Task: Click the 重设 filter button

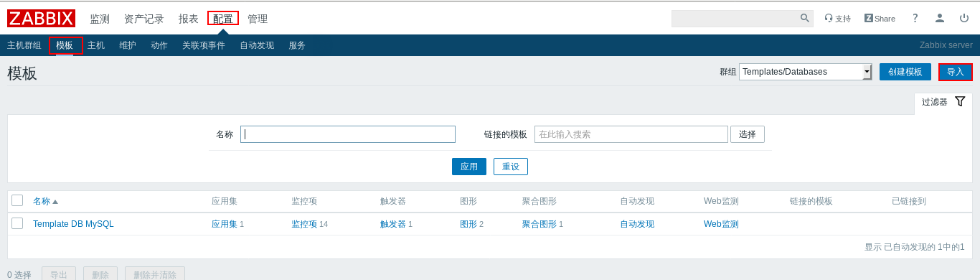Action: pos(511,167)
